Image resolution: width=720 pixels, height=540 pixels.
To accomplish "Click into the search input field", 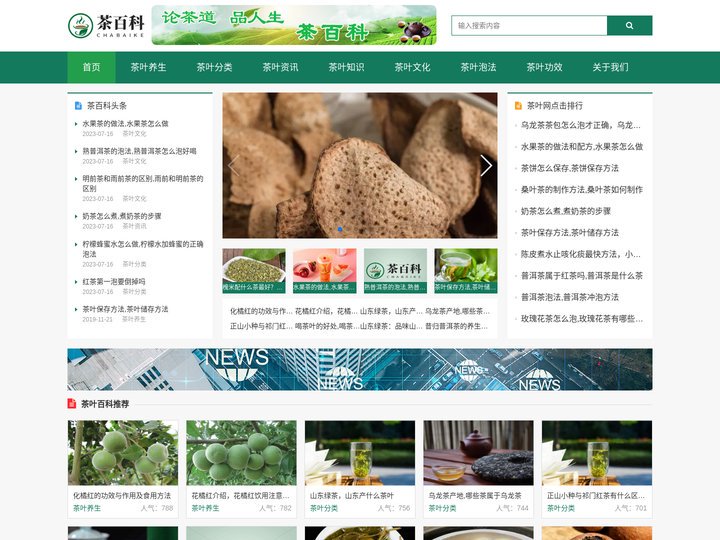I will click(x=529, y=26).
